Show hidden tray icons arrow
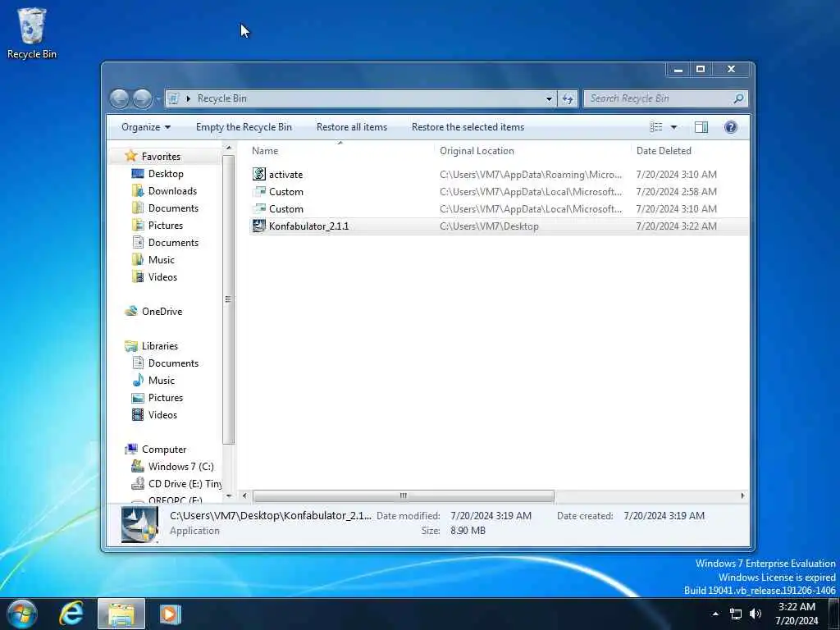840x630 pixels. point(715,614)
